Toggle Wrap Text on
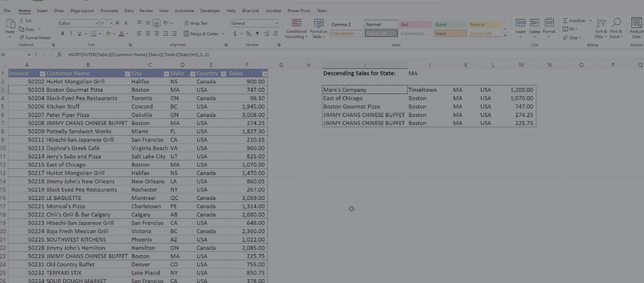Screen dimensions: 644x283 click(x=196, y=23)
